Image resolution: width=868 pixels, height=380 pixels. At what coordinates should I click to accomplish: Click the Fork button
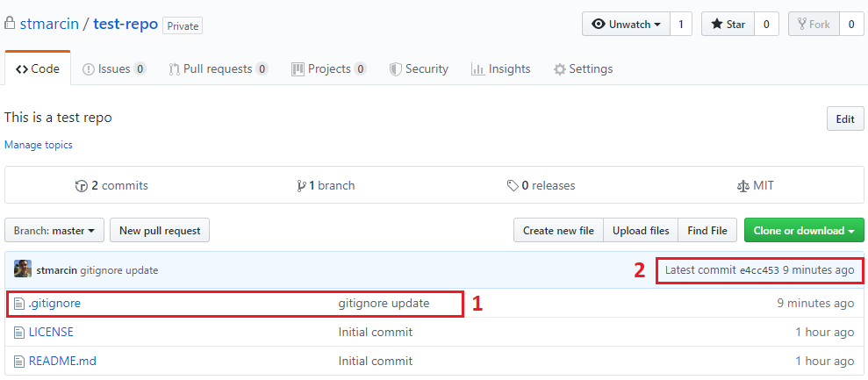point(814,25)
